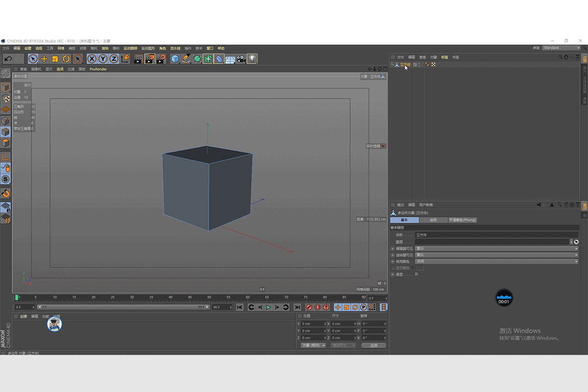Click the Floor environment icon
This screenshot has width=588, height=392.
pyautogui.click(x=230, y=59)
